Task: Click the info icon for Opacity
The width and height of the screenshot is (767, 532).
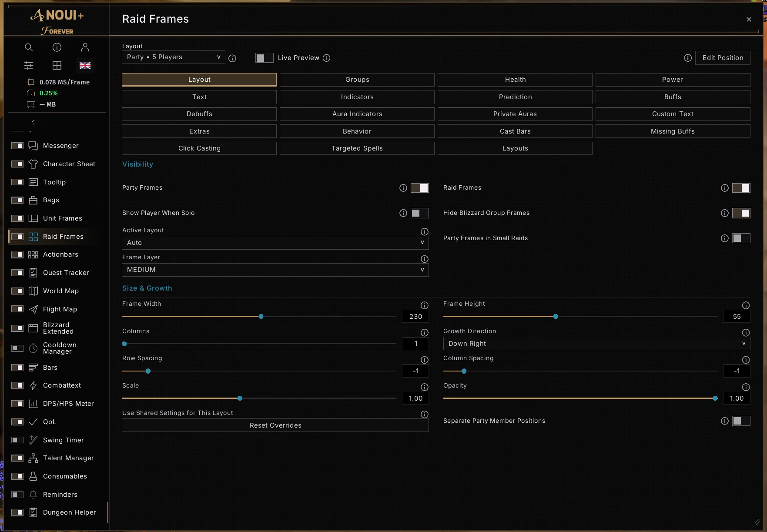Action: [x=746, y=387]
